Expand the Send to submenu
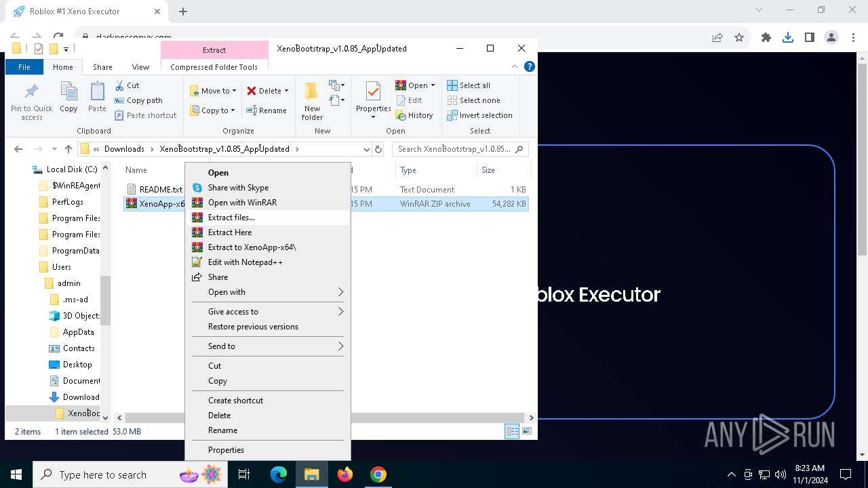 tap(268, 346)
